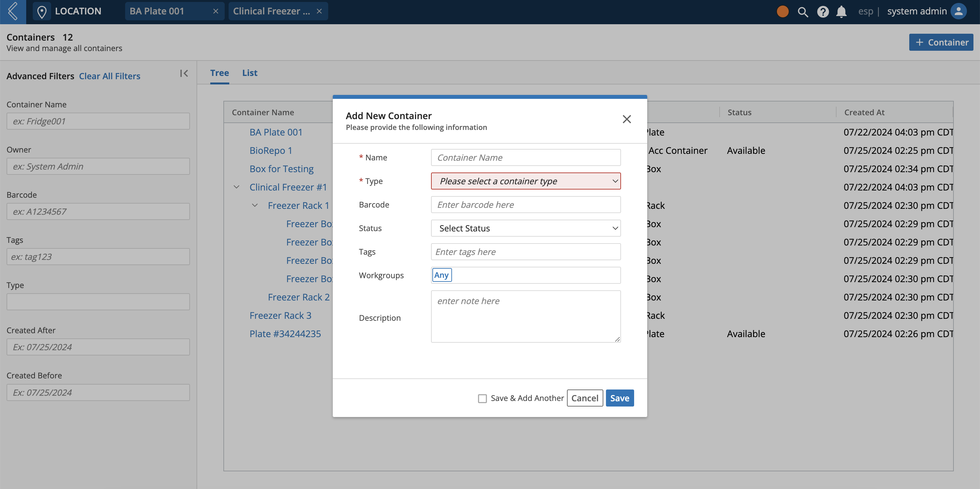Click the esp label in header
Screen dimensions: 980x489
[865, 11]
